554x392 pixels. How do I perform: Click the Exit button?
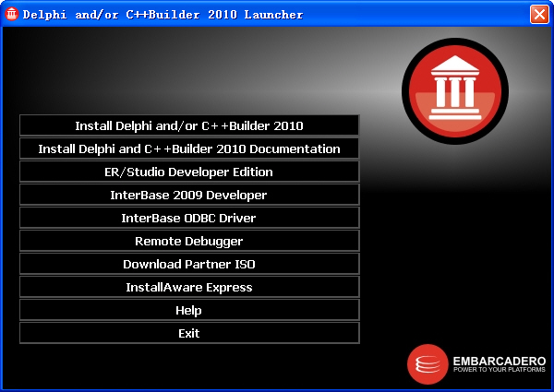click(189, 333)
